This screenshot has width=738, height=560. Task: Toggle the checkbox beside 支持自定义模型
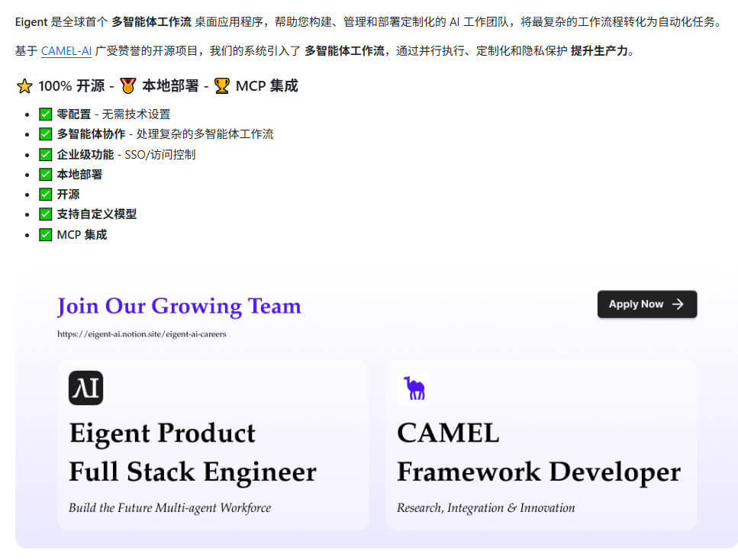click(x=46, y=214)
